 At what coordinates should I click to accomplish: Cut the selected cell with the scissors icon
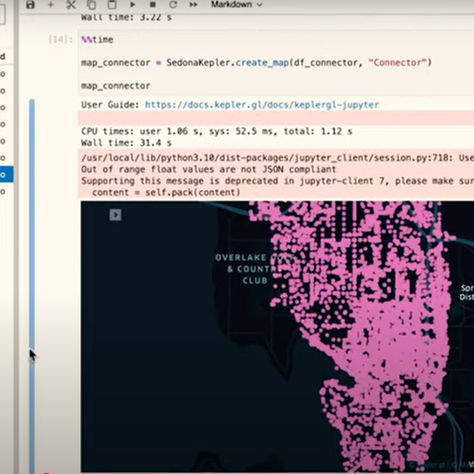click(71, 5)
